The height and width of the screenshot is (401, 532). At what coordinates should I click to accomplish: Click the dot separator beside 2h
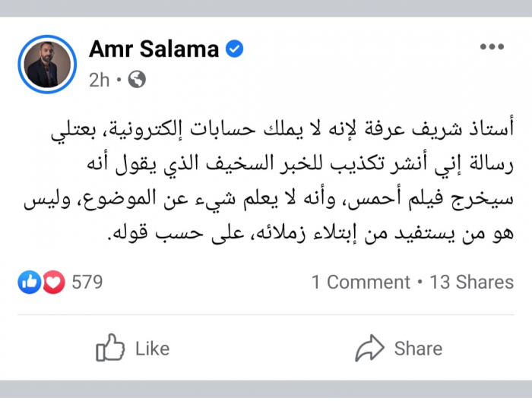(x=119, y=79)
